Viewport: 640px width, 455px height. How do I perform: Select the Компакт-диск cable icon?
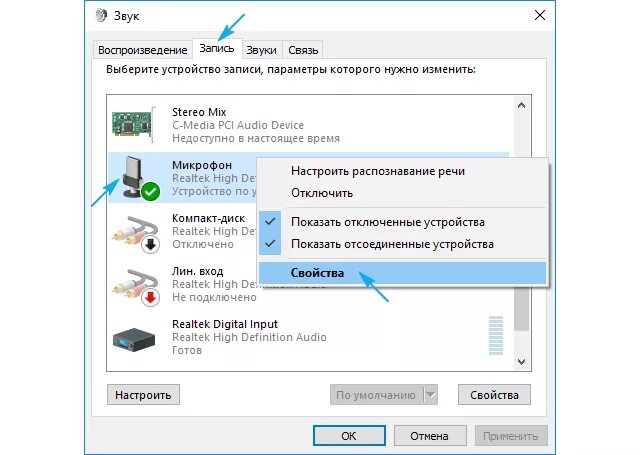point(135,231)
